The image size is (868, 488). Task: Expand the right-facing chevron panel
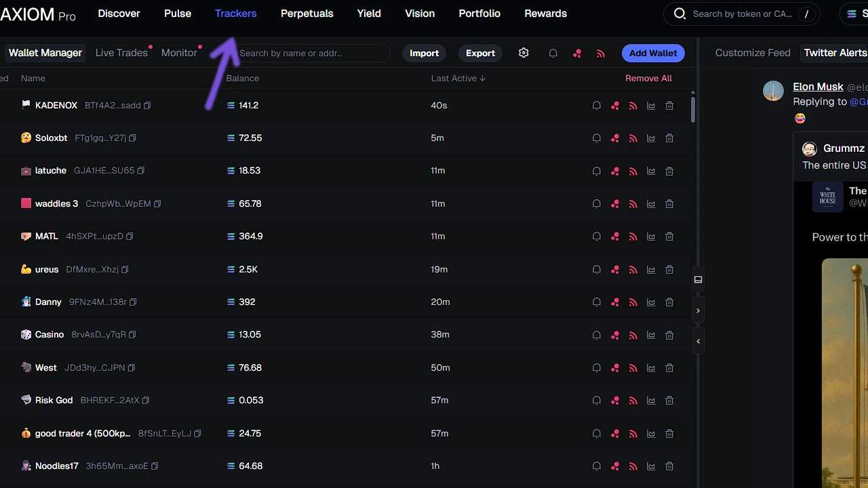(698, 310)
